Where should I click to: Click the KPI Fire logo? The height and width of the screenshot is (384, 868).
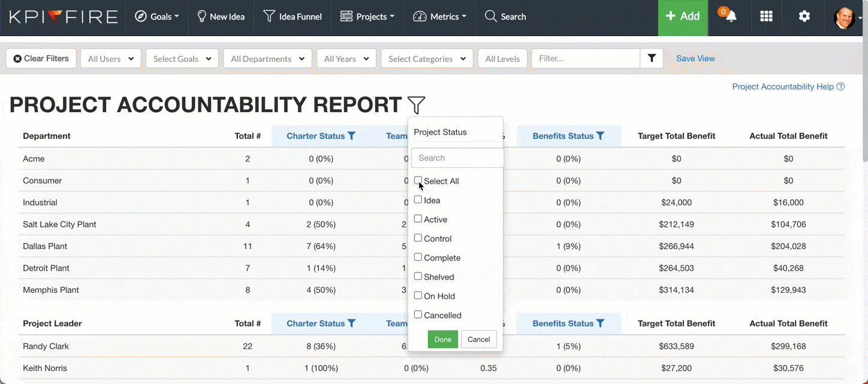coord(63,17)
